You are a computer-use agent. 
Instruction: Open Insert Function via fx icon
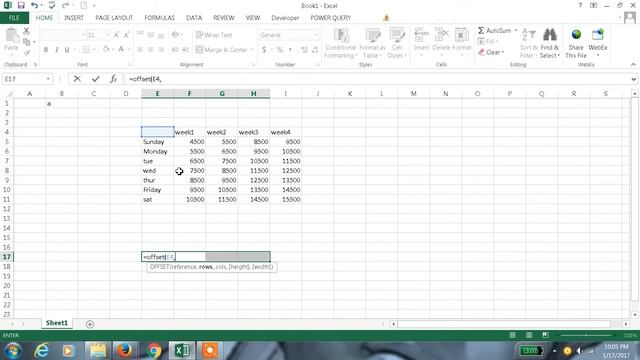113,79
